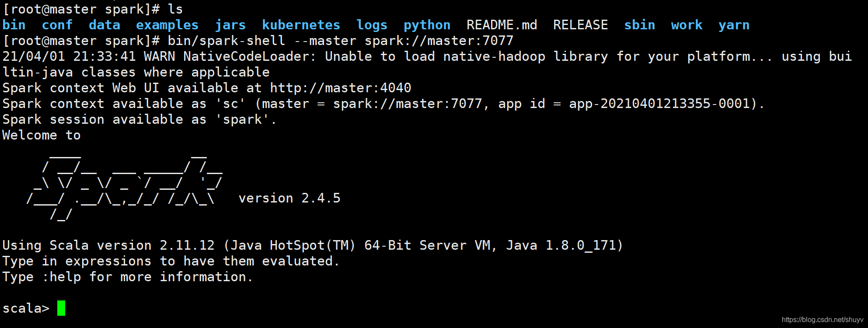Click the 'sbin' directory name
Image resolution: width=868 pixels, height=328 pixels.
tap(639, 25)
